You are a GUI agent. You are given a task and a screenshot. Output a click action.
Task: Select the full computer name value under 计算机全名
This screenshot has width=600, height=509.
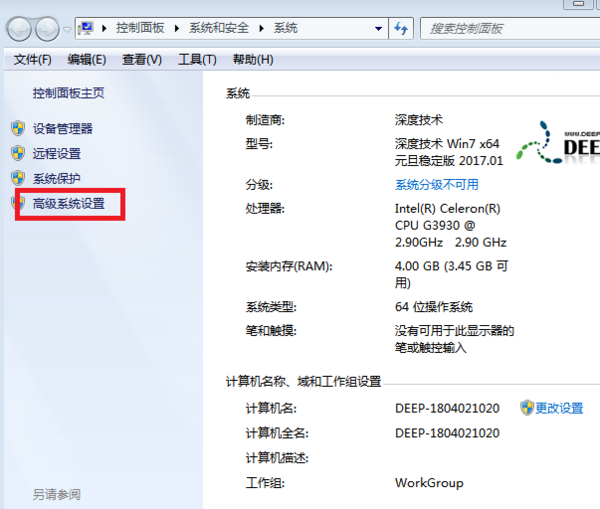[447, 433]
